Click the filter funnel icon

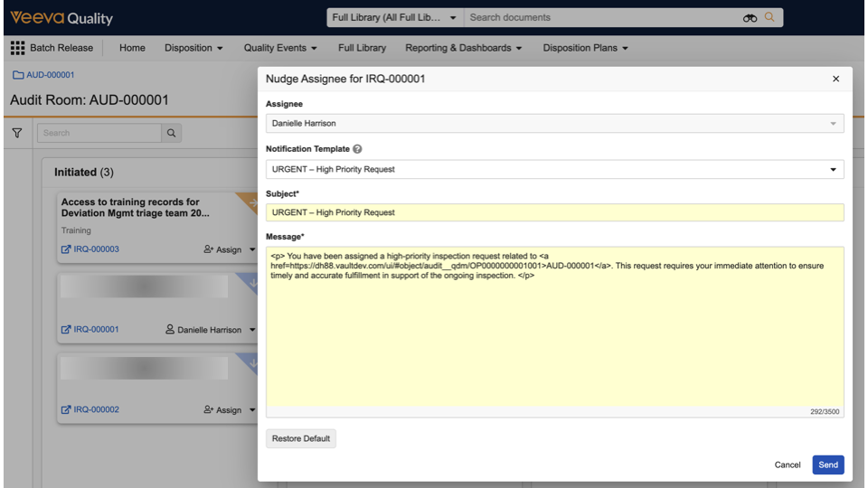click(16, 133)
